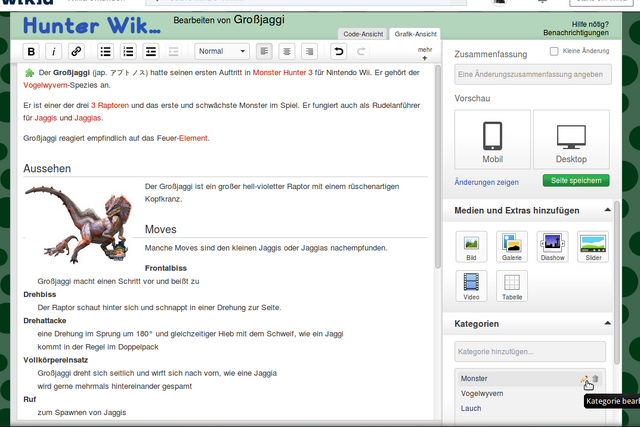640x427 pixels.
Task: Follow the Element red link
Action: tap(193, 138)
